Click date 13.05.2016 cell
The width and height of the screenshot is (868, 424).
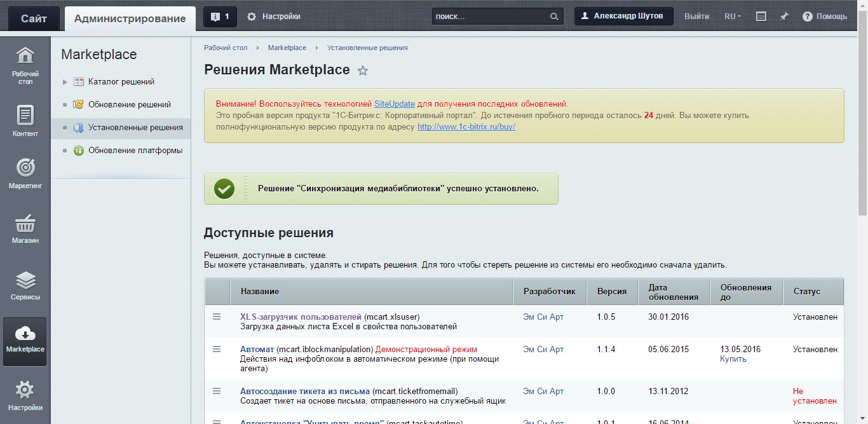(740, 349)
